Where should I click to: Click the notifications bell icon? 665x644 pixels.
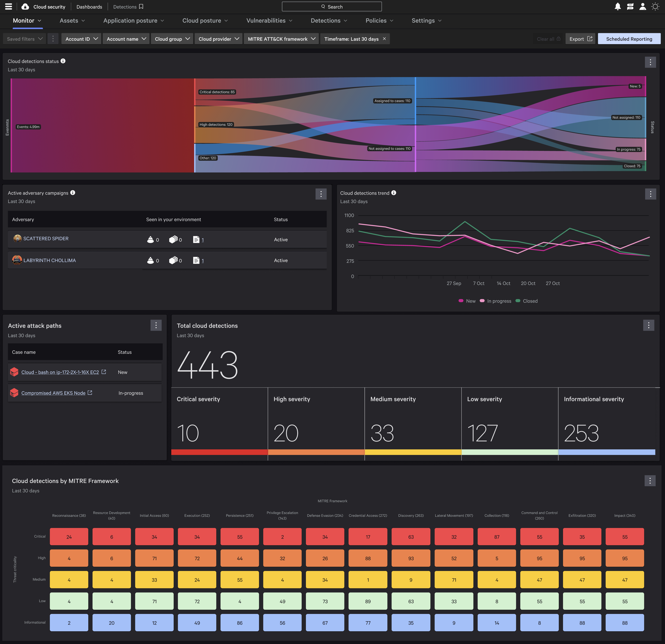(618, 6)
